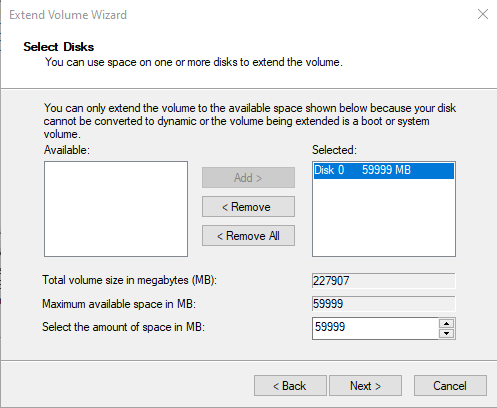Focus the amount of space input box
Screen dimensions: 497x408
(x=375, y=328)
